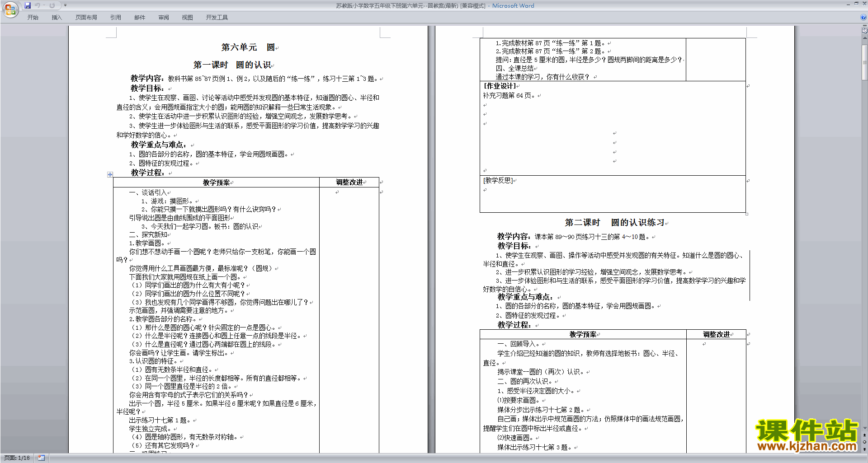Open the Select Browse Object button

[865, 442]
